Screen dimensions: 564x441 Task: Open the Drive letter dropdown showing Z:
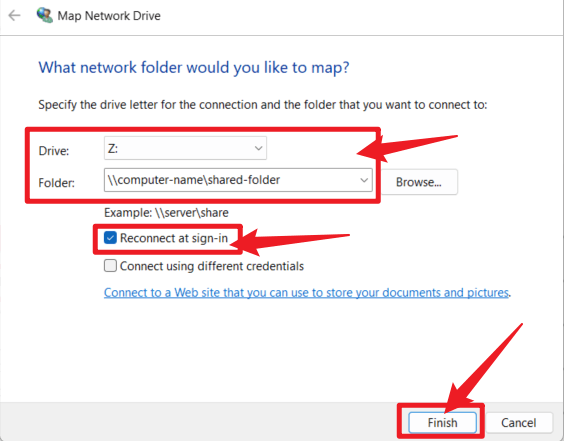point(185,148)
